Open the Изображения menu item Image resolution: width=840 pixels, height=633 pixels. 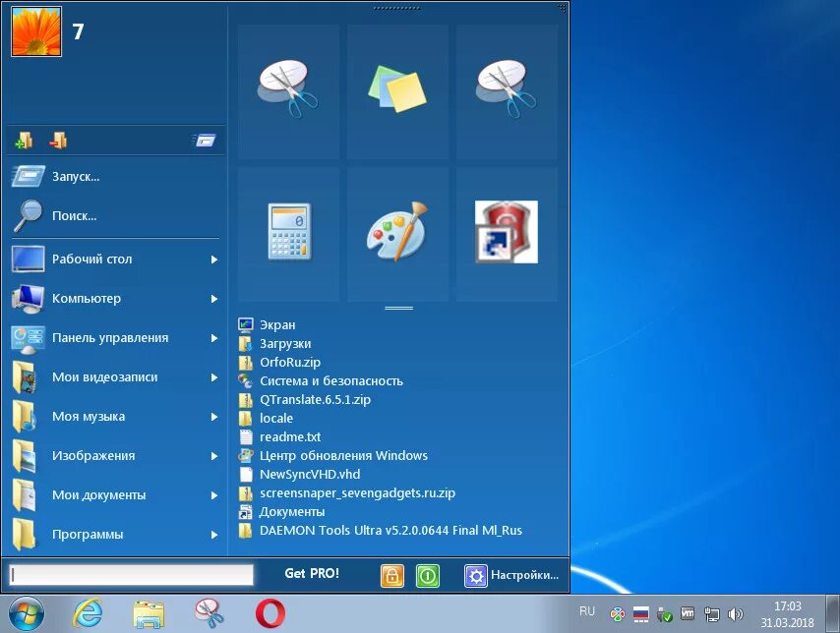click(x=115, y=456)
